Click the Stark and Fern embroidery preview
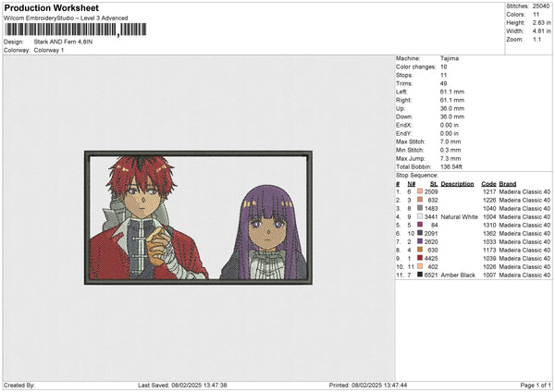This screenshot has height=392, width=555. pyautogui.click(x=198, y=217)
